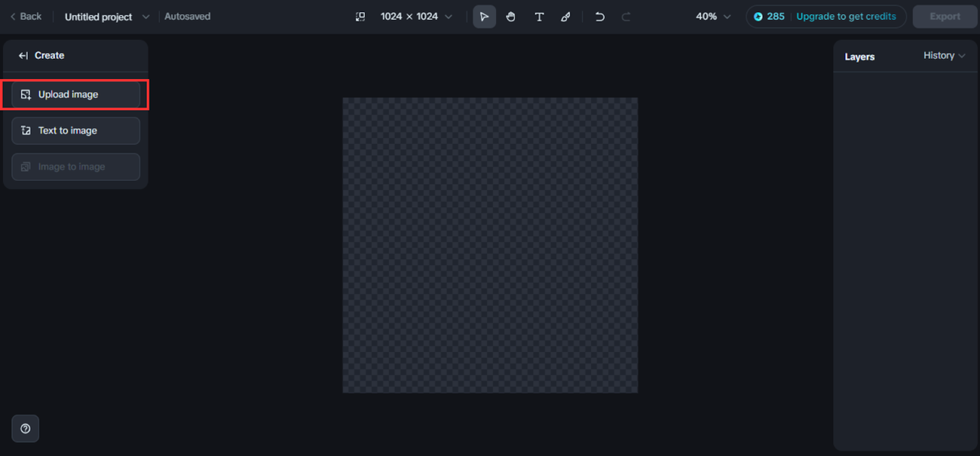The height and width of the screenshot is (456, 980).
Task: Activate the hand pan tool
Action: pos(511,17)
